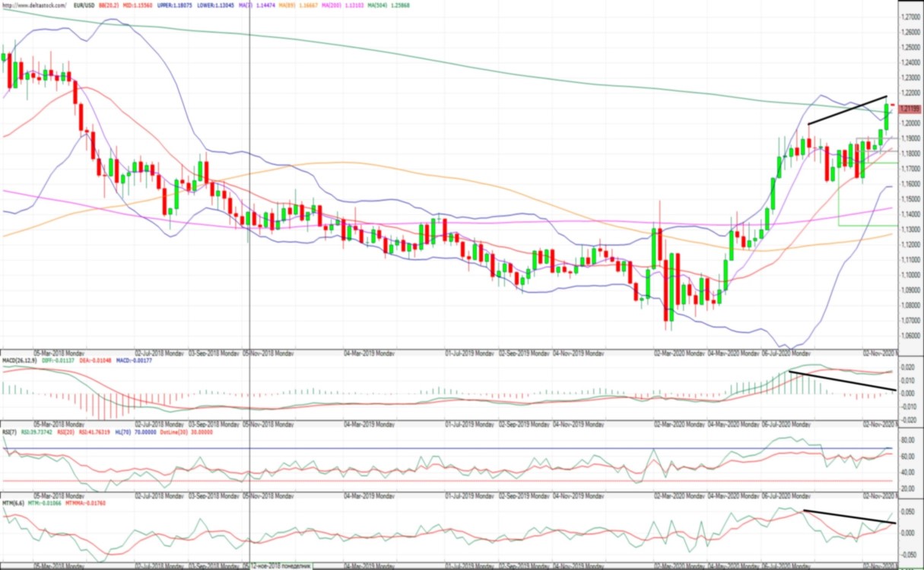Image resolution: width=924 pixels, height=570 pixels.
Task: Click the BB(20.2) indicator label
Action: point(109,5)
